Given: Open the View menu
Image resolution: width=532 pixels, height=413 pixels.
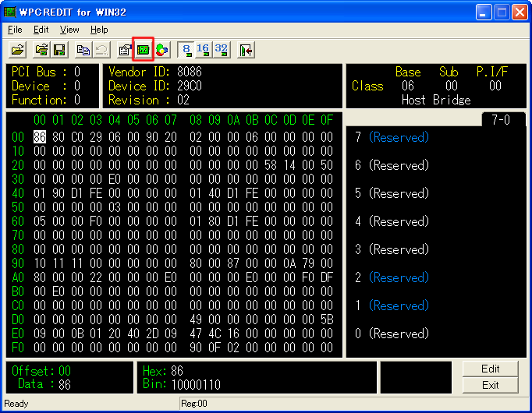Looking at the screenshot, I should 69,30.
